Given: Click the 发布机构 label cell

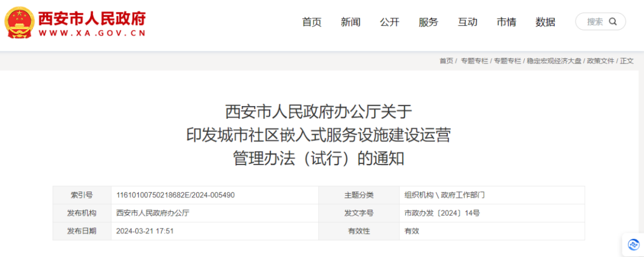Looking at the screenshot, I should (82, 213).
